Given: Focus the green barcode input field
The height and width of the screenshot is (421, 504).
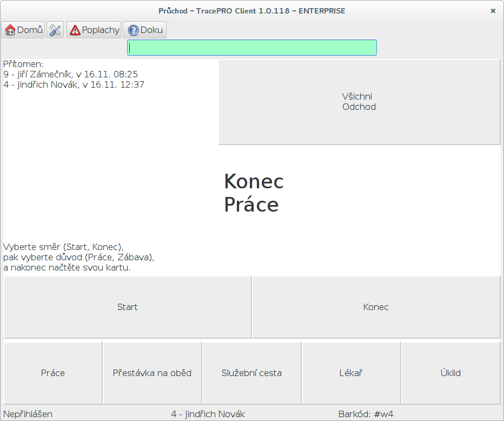Looking at the screenshot, I should [252, 48].
